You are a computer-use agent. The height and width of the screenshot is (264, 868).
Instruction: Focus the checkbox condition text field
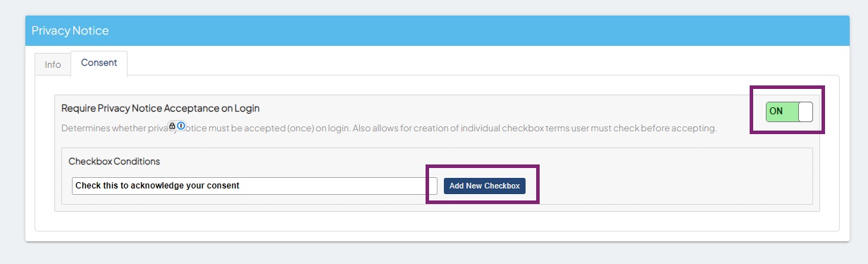pyautogui.click(x=254, y=186)
